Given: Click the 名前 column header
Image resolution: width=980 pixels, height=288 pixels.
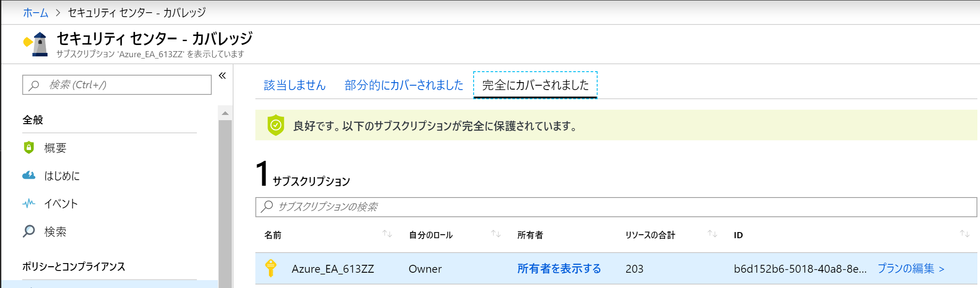Looking at the screenshot, I should [x=273, y=235].
